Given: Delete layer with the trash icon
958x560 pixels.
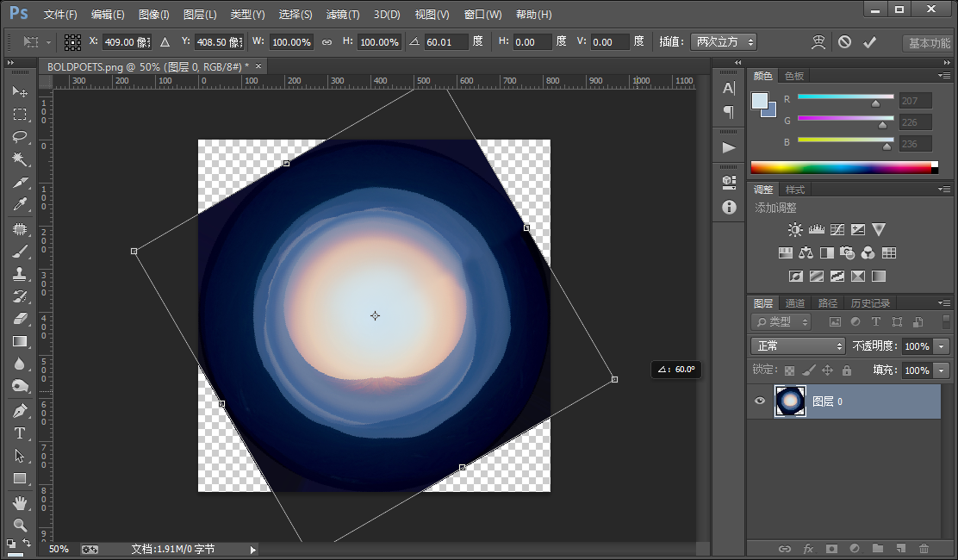Looking at the screenshot, I should click(x=924, y=549).
